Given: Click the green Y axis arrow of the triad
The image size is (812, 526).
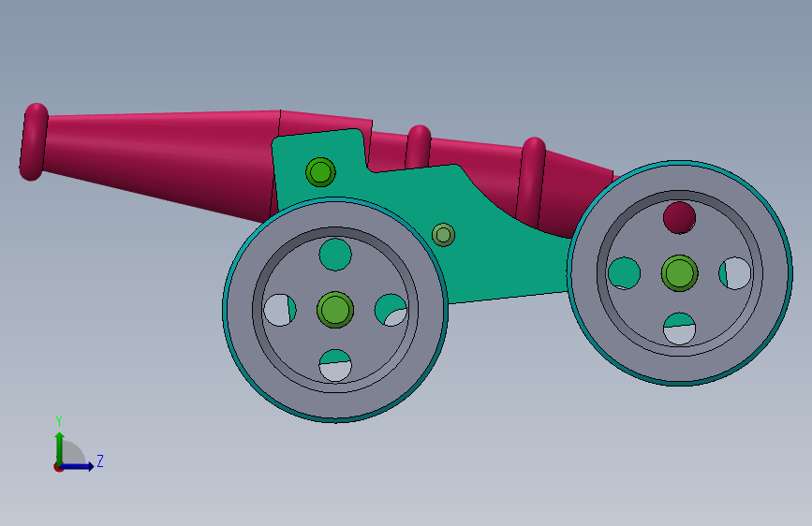Looking at the screenshot, I should (60, 447).
